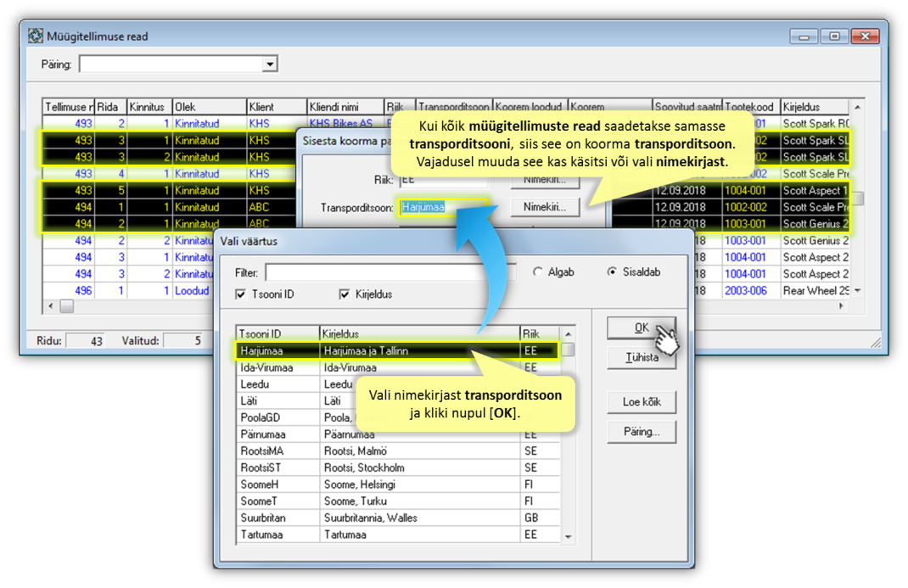Click the orders table vertical scrollbar down arrow
Image resolution: width=908 pixels, height=588 pixels.
858,290
